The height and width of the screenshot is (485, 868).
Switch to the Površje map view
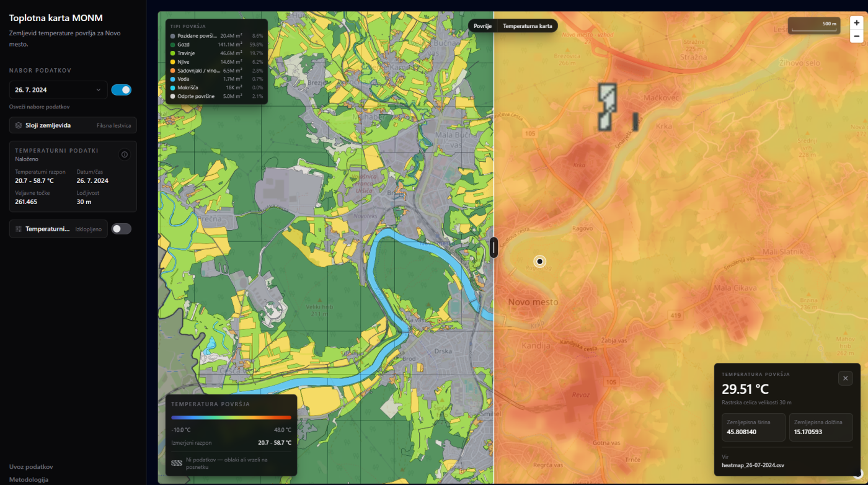(482, 26)
